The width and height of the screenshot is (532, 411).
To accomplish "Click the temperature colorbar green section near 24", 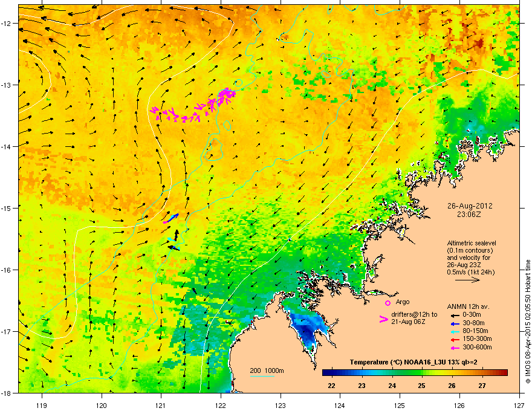I will (392, 372).
